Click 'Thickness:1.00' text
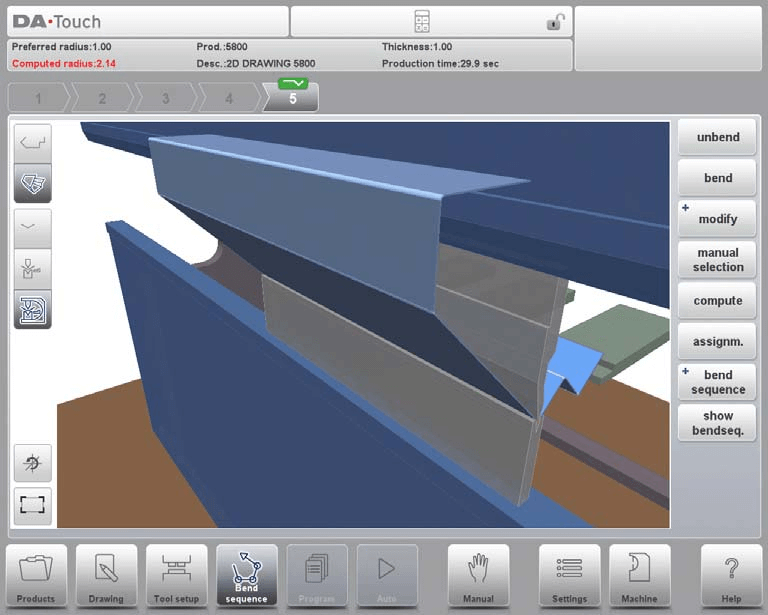The image size is (768, 615). tap(417, 47)
